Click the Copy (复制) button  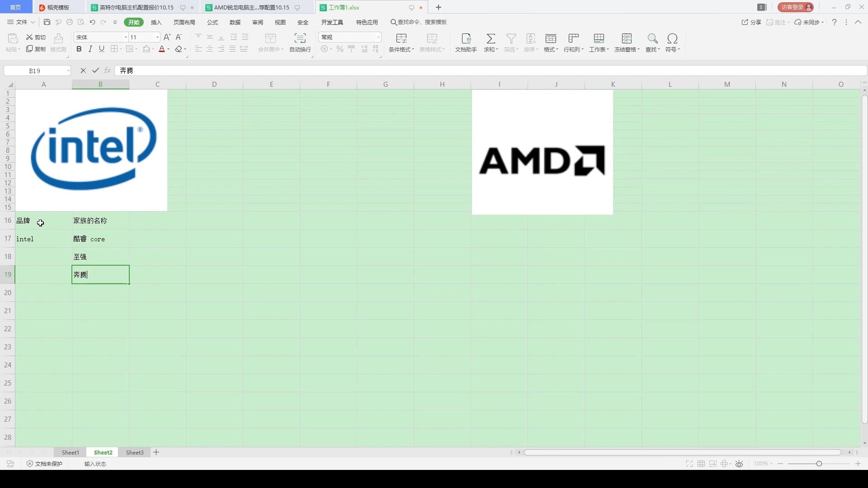pyautogui.click(x=36, y=49)
